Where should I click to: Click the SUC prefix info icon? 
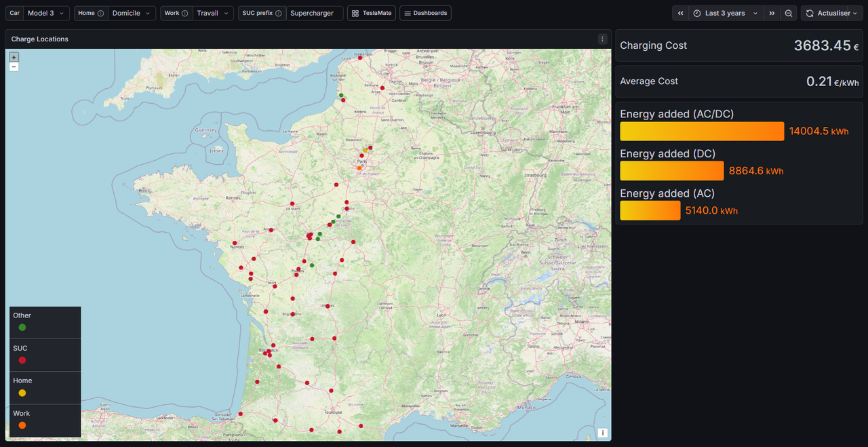point(278,14)
